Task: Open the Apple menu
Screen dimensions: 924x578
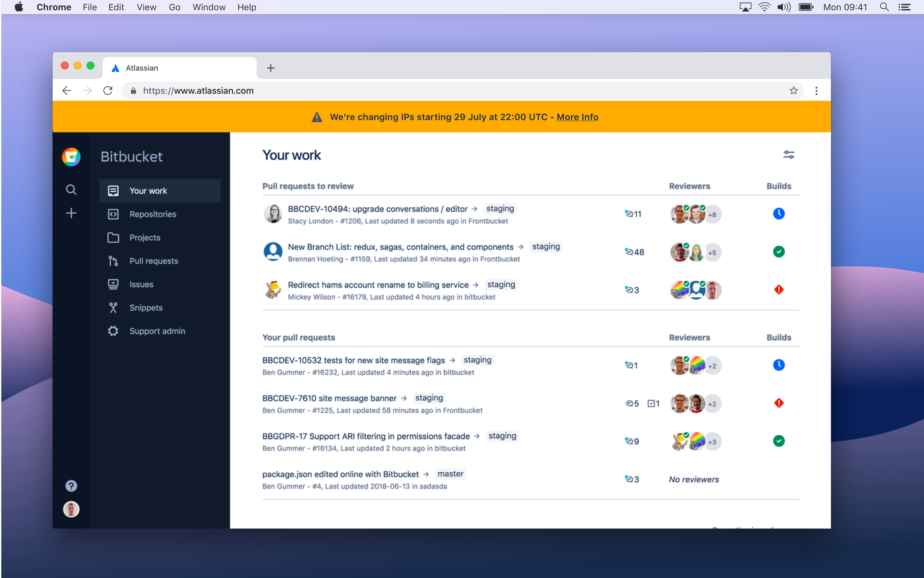Action: (19, 7)
